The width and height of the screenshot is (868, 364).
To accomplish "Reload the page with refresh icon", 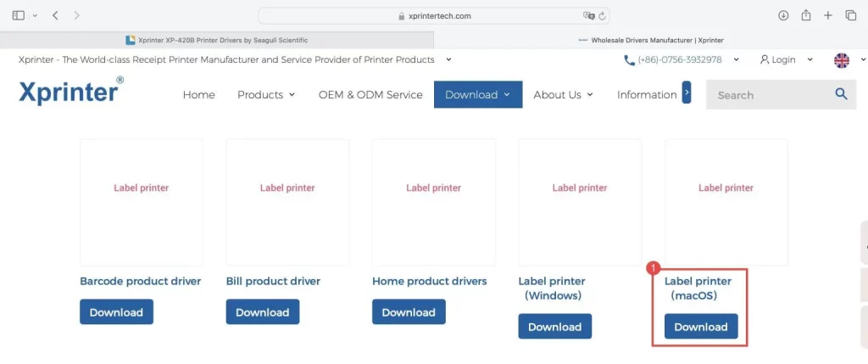I will coord(602,16).
